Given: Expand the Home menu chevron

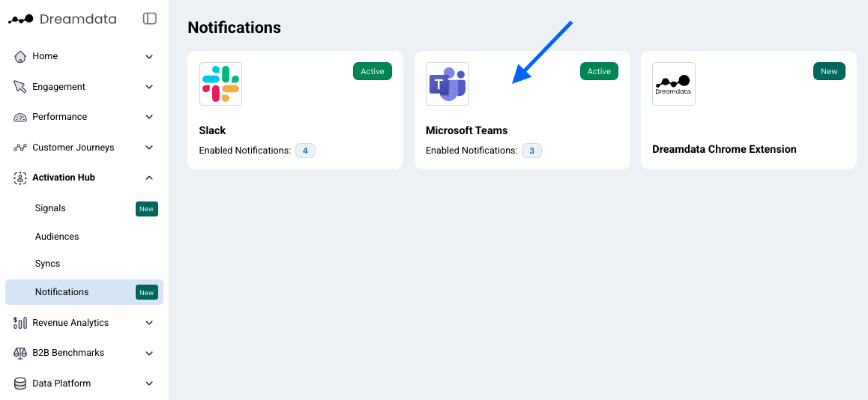Looking at the screenshot, I should click(x=149, y=56).
